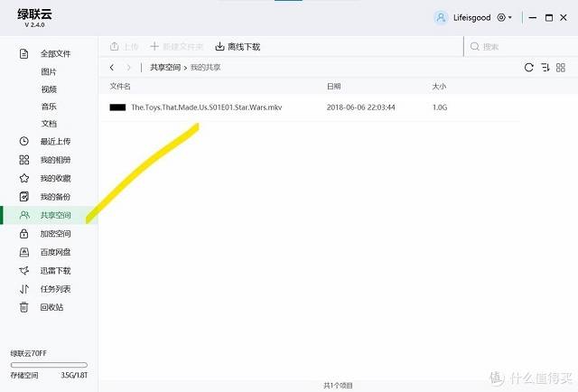Go forward with the right arrow

128,67
